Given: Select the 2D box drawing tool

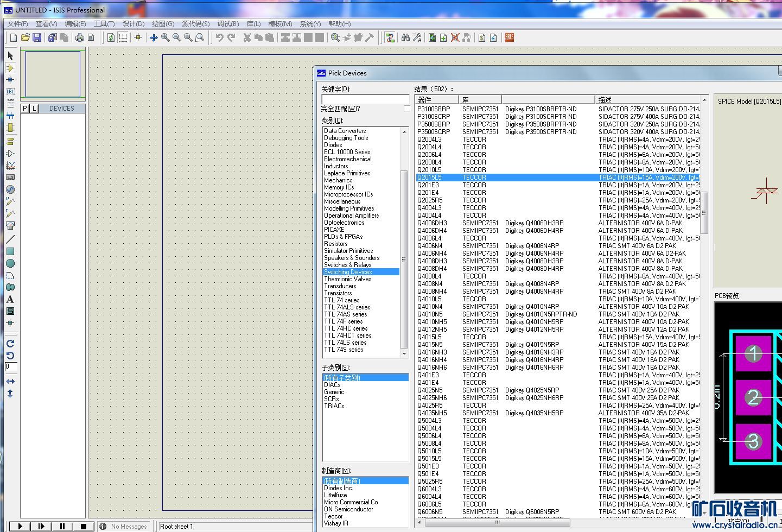Looking at the screenshot, I should coord(10,251).
